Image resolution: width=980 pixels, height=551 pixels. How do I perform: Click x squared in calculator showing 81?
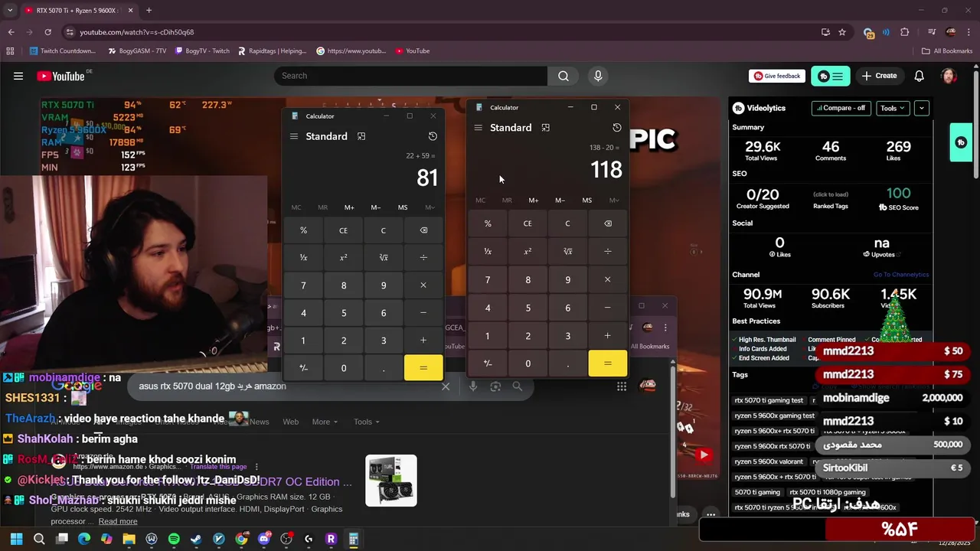[344, 258]
